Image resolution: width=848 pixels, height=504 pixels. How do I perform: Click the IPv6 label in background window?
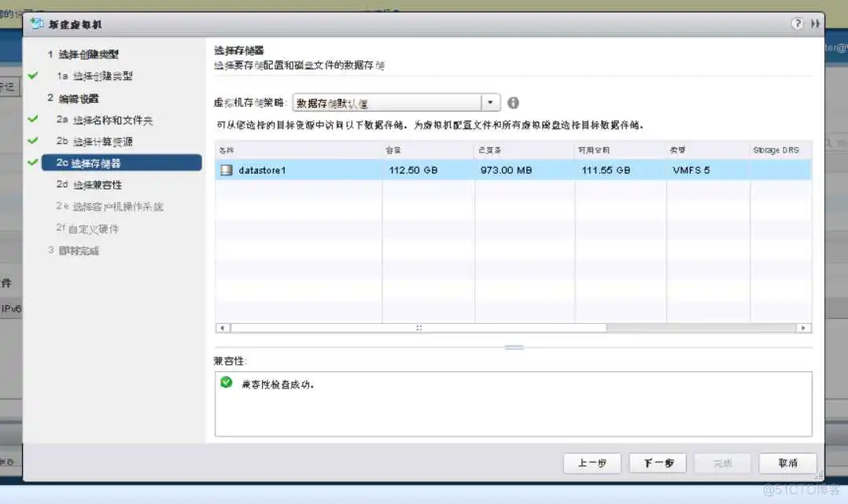pyautogui.click(x=11, y=309)
